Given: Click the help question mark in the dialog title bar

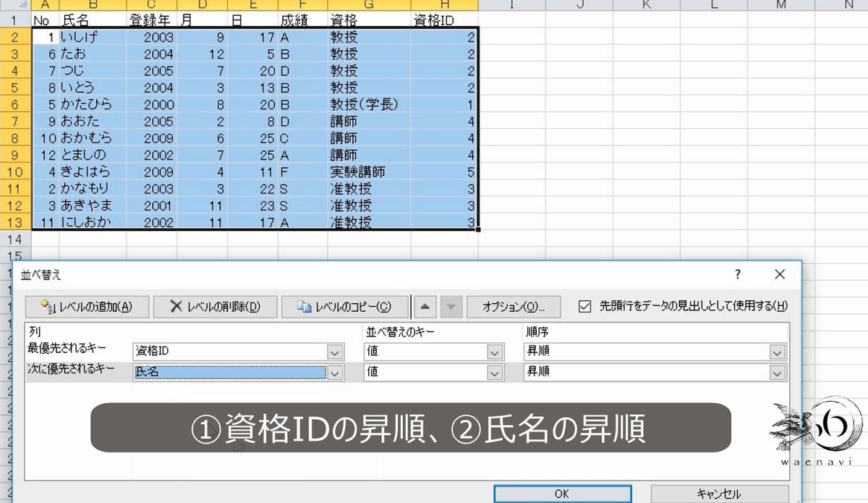Looking at the screenshot, I should click(738, 274).
